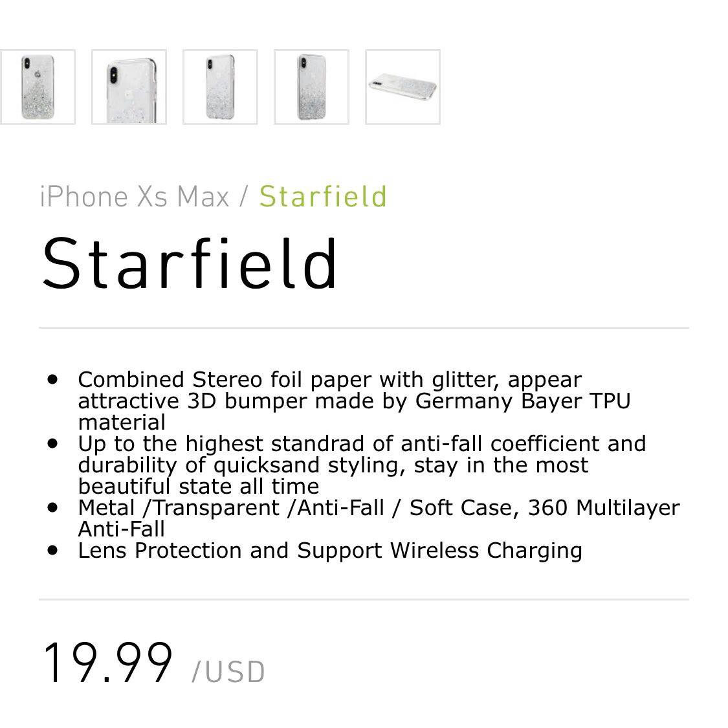Click the slash separator in breadcrumb
This screenshot has width=728, height=728.
point(244,197)
